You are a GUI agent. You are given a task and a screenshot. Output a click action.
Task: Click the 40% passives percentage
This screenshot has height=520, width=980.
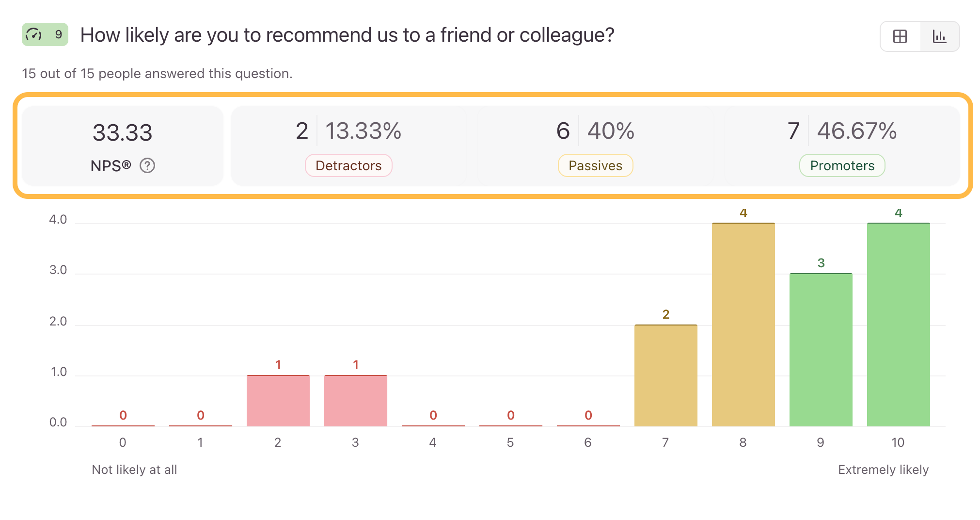(x=611, y=131)
